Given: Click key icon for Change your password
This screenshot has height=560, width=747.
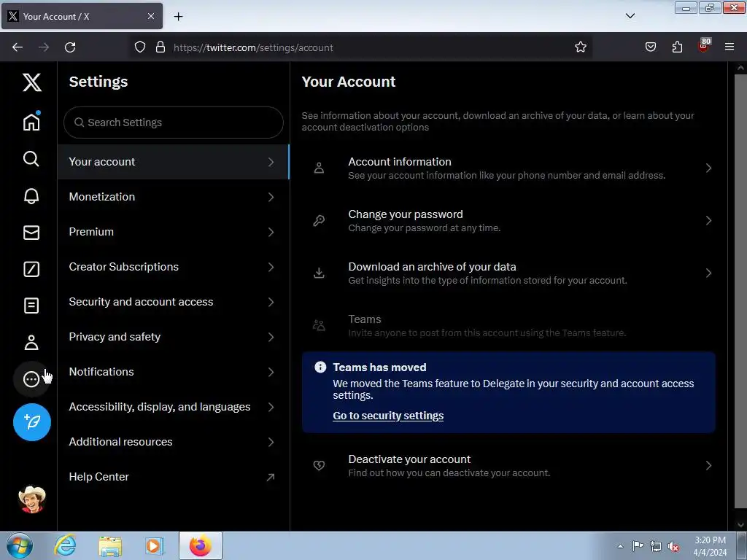Looking at the screenshot, I should 319,220.
